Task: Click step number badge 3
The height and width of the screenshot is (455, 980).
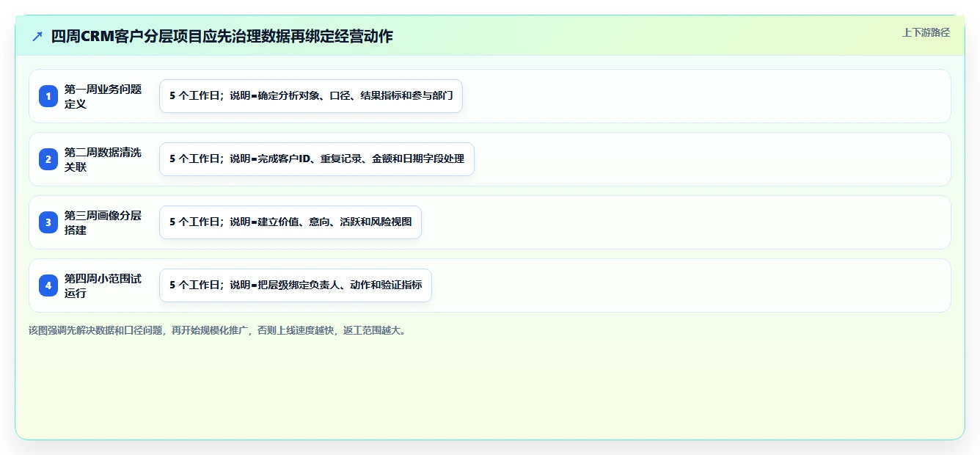Action: [x=48, y=222]
